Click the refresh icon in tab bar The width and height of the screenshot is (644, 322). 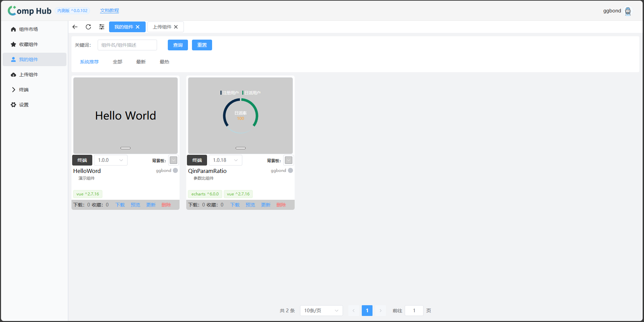88,27
